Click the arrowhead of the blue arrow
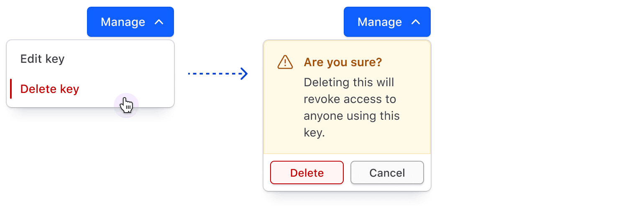The image size is (644, 211). 244,74
